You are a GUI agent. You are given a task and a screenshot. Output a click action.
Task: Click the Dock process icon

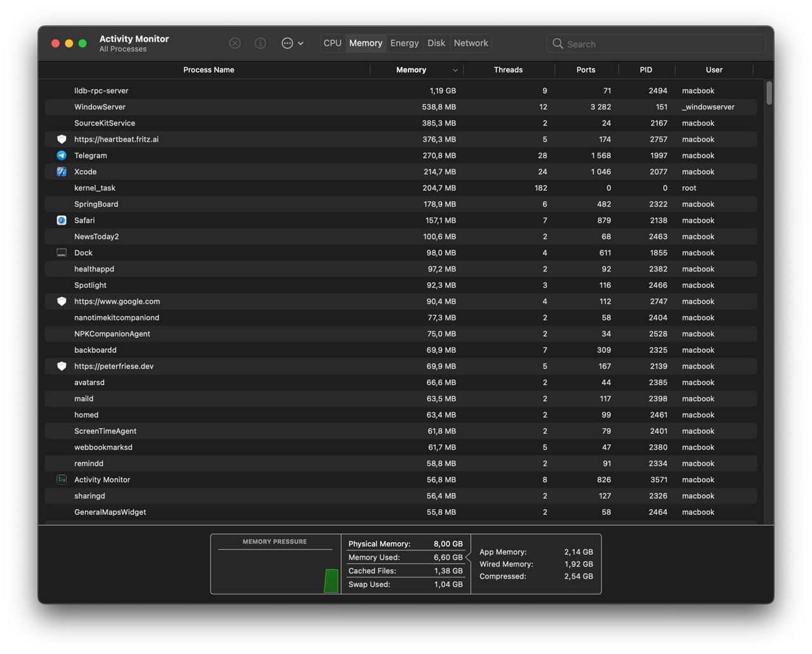62,252
